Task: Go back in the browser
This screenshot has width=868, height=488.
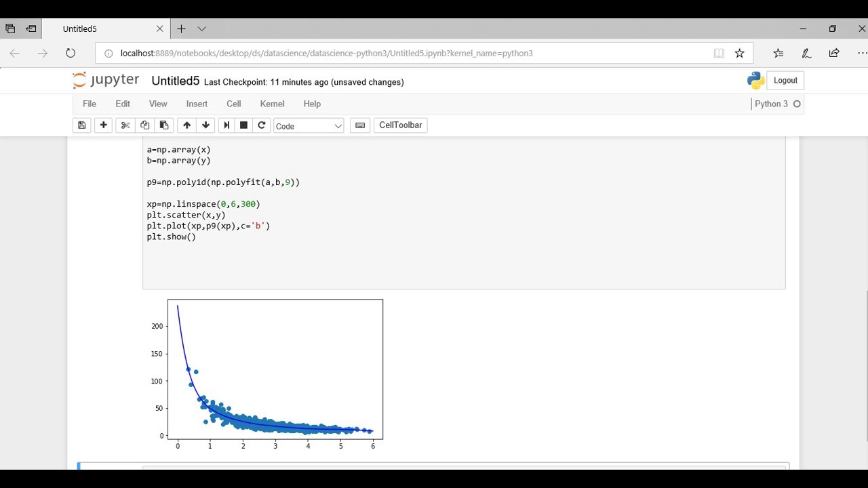Action: coord(15,53)
